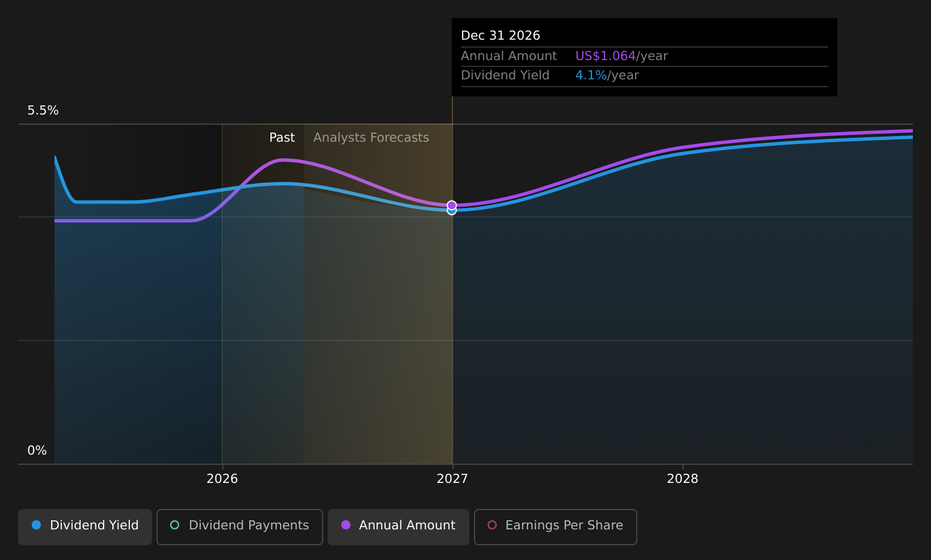Select the purple Annual Amount point at 2027
931x560 pixels.
(452, 205)
